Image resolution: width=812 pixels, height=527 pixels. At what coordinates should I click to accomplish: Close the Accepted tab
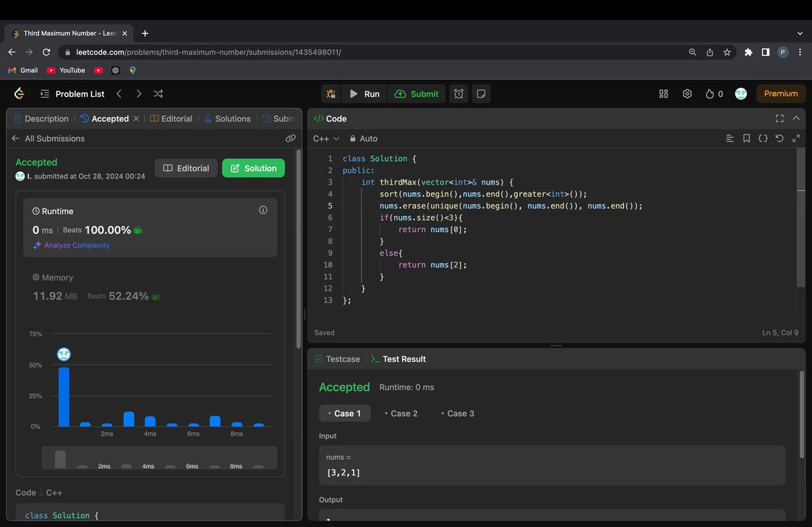136,118
